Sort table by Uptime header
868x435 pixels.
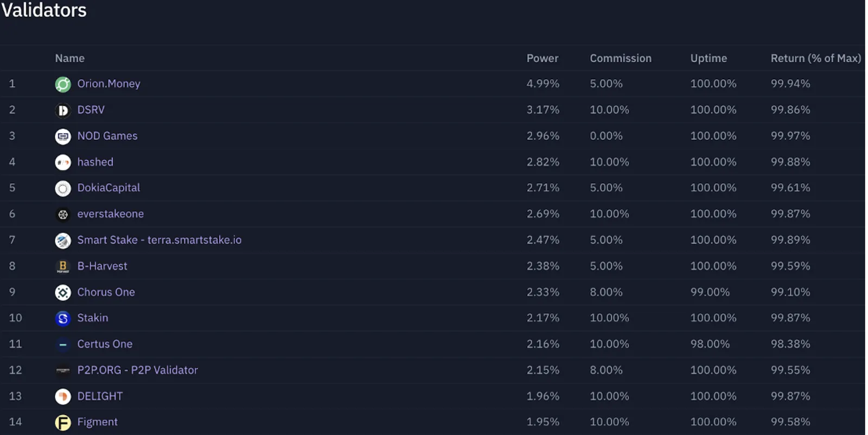[x=709, y=58]
